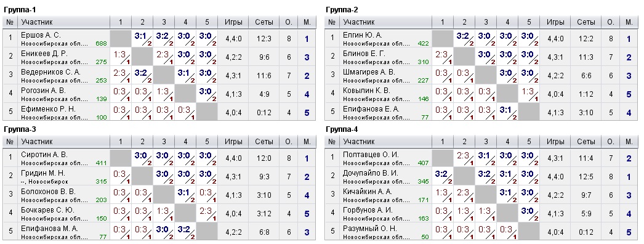644x244 pixels.
Task: Click Епифанова М. А. 3:2 score cell
Action: [x=185, y=231]
